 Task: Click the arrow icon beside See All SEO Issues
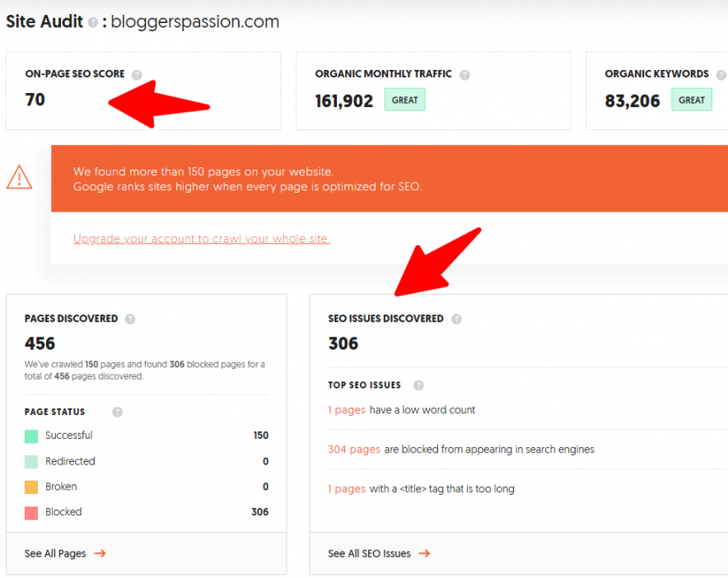pos(424,553)
